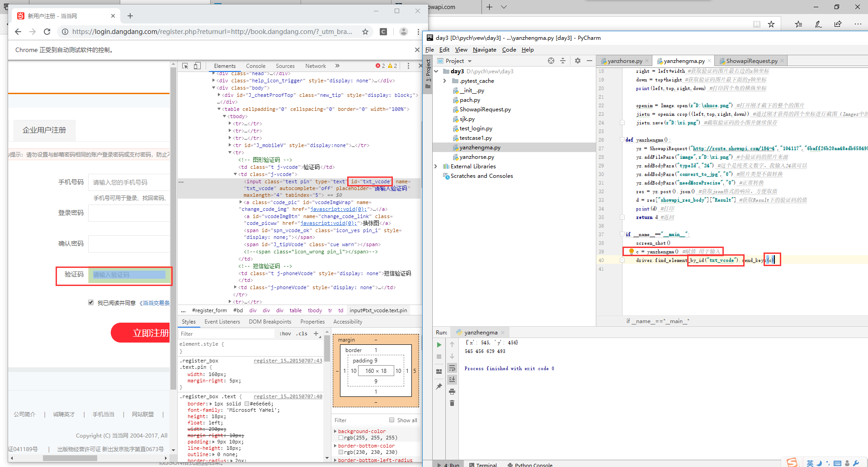
Task: Toggle soft-wrap icon in Run console
Action: click(x=452, y=368)
